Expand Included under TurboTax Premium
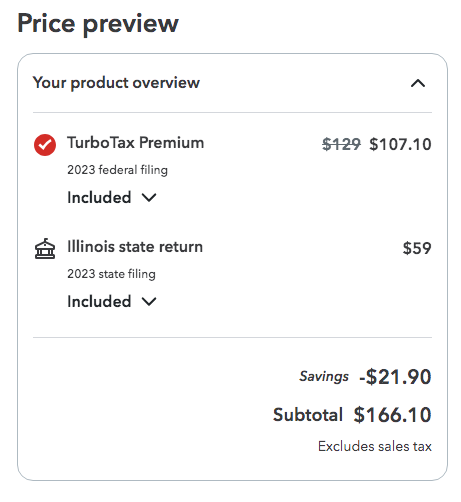 [x=112, y=197]
